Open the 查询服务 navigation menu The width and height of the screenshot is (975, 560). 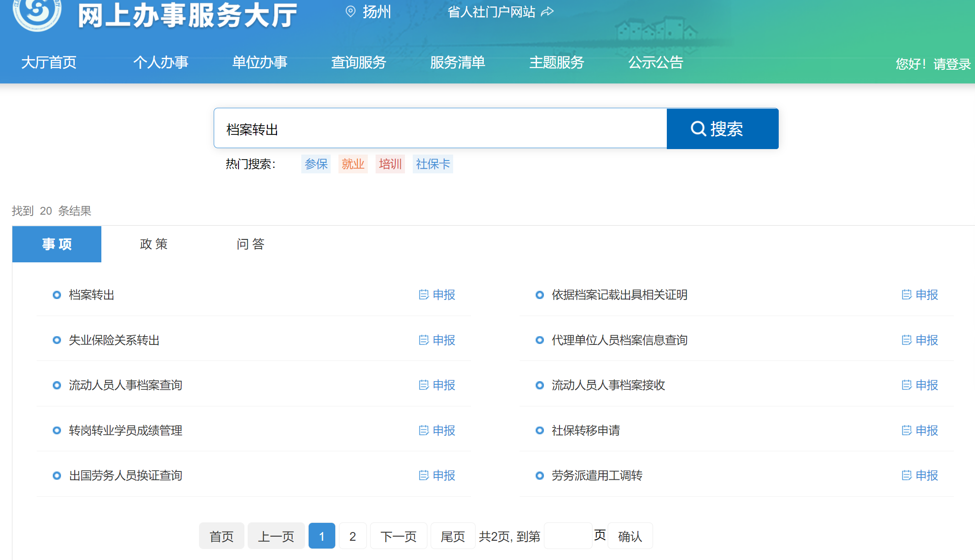pos(359,62)
